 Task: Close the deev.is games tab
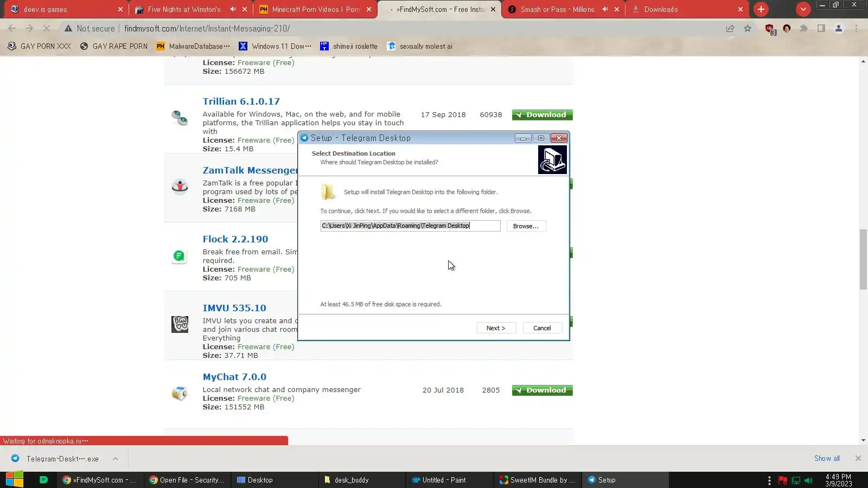click(120, 9)
